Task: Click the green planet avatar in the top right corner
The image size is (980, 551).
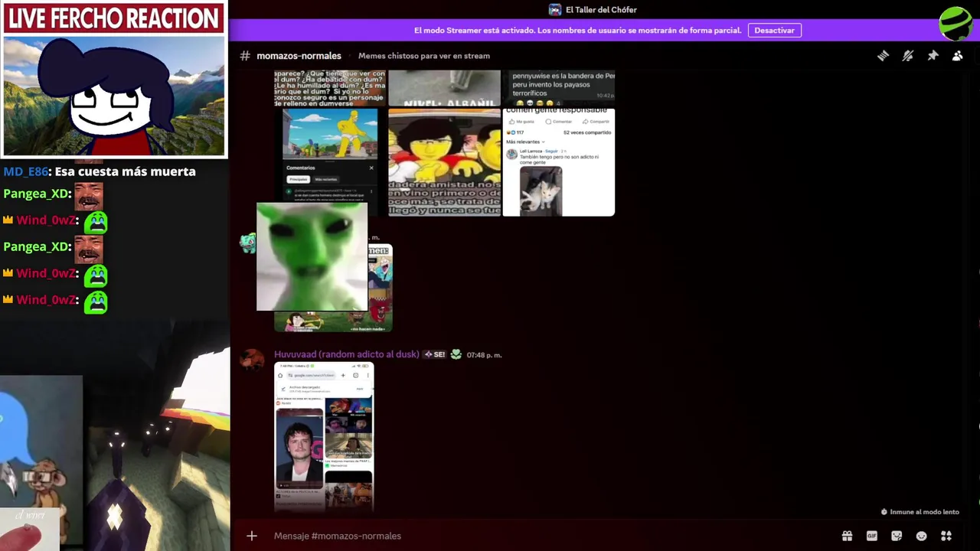Action: coord(956,24)
